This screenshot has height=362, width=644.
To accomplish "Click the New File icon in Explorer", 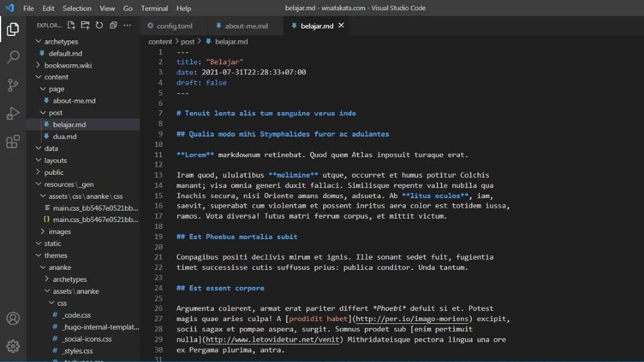I will pos(71,25).
